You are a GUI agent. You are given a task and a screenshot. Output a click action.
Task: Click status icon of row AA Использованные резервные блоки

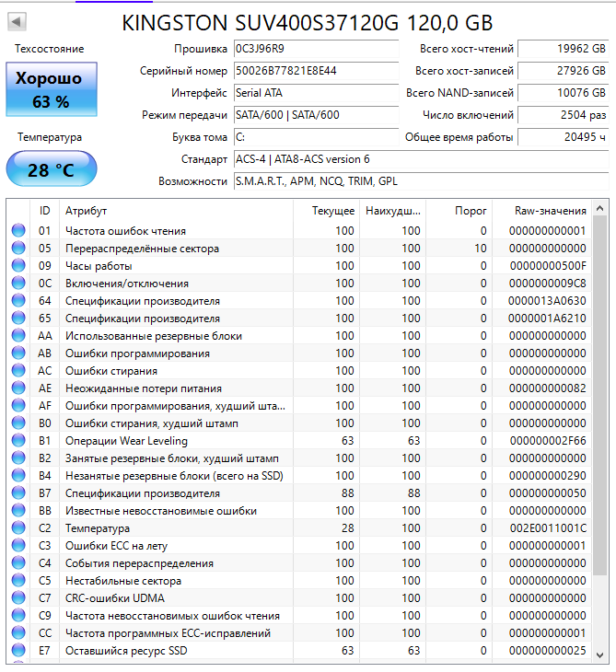click(x=18, y=336)
